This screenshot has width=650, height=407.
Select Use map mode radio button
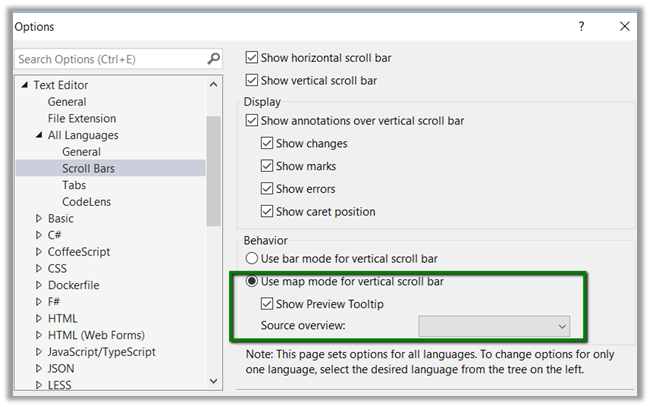(x=252, y=281)
